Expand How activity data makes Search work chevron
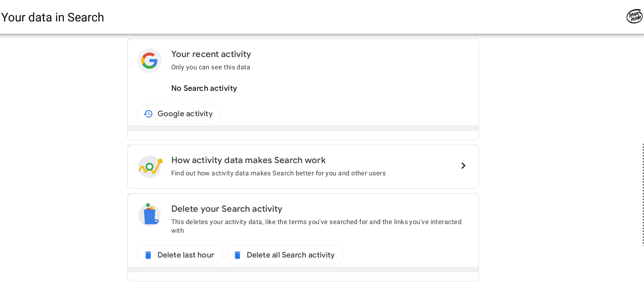Image resolution: width=644 pixels, height=284 pixels. coord(463,166)
